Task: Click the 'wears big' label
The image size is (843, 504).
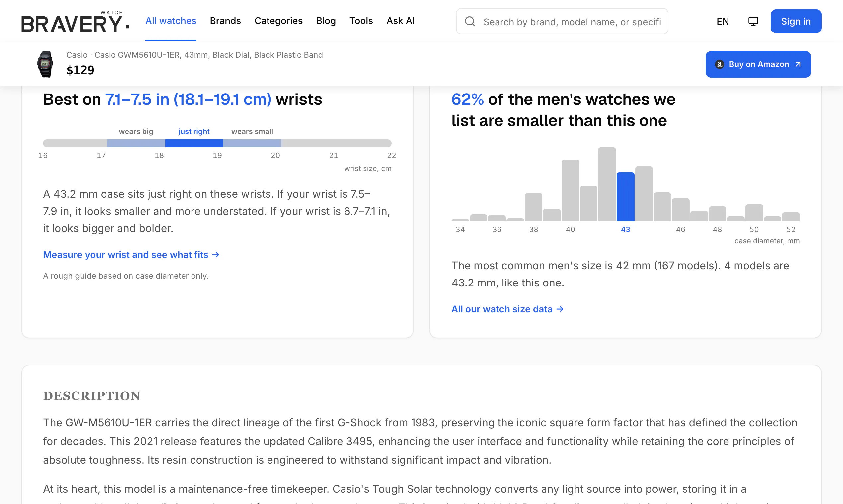Action: point(136,131)
